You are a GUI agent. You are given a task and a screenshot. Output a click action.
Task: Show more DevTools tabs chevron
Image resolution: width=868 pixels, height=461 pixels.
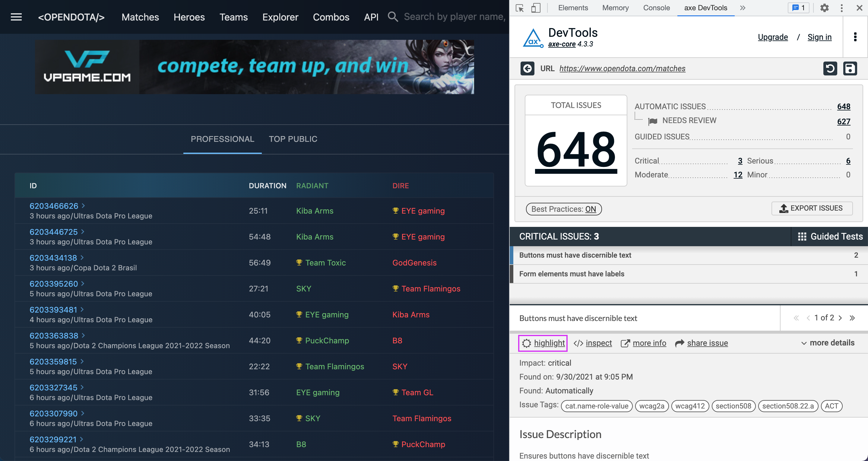click(743, 8)
